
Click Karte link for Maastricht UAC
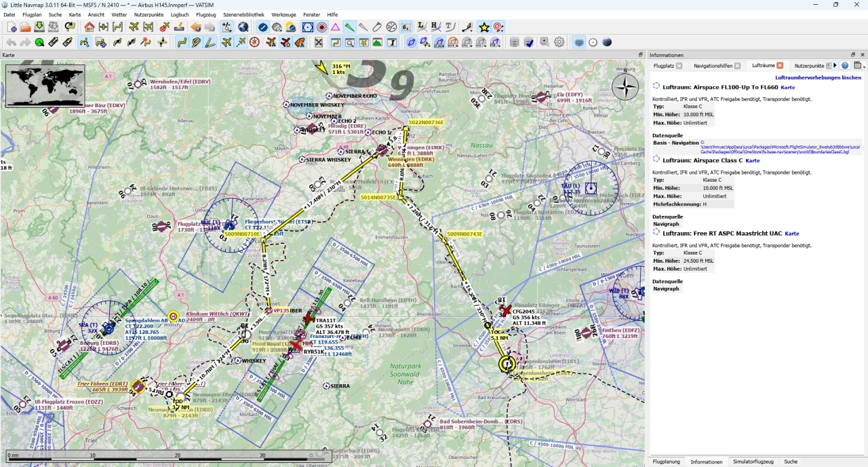[791, 233]
